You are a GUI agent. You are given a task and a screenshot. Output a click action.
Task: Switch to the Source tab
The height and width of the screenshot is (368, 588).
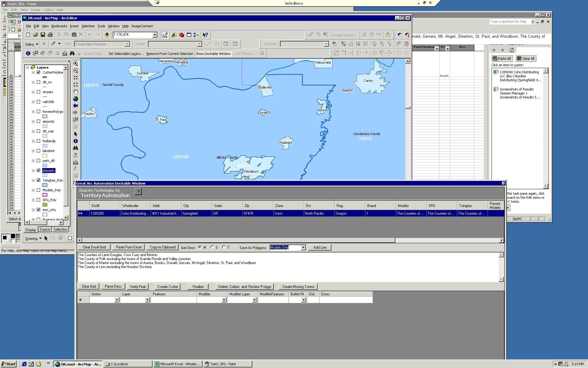(45, 229)
